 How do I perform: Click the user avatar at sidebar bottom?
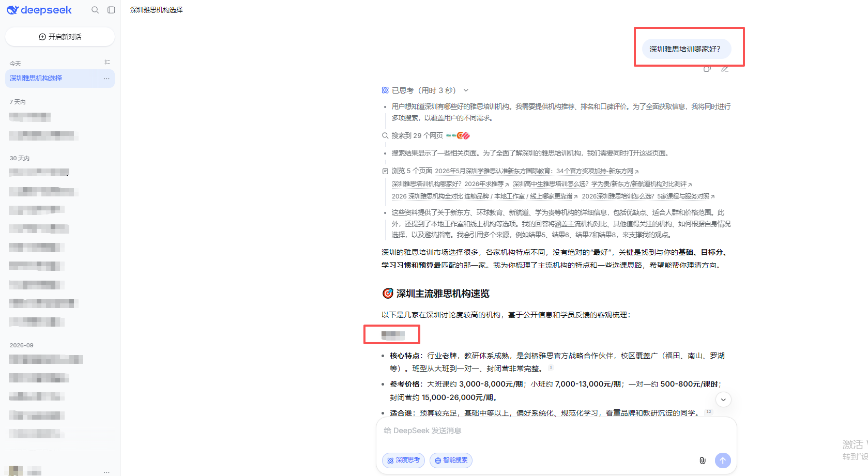coord(16,471)
